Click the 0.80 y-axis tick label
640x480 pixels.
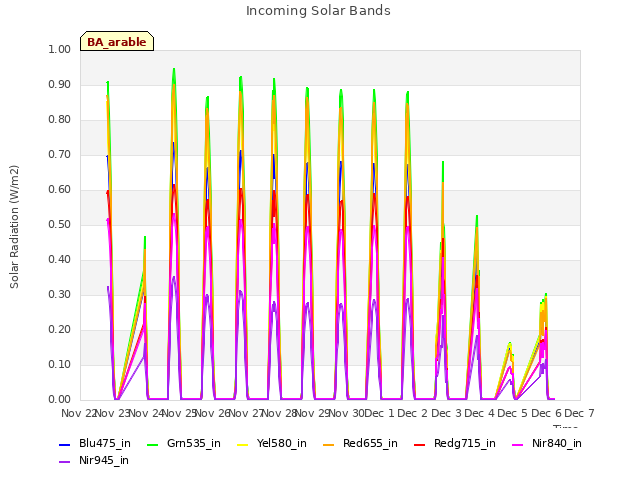[x=59, y=120]
